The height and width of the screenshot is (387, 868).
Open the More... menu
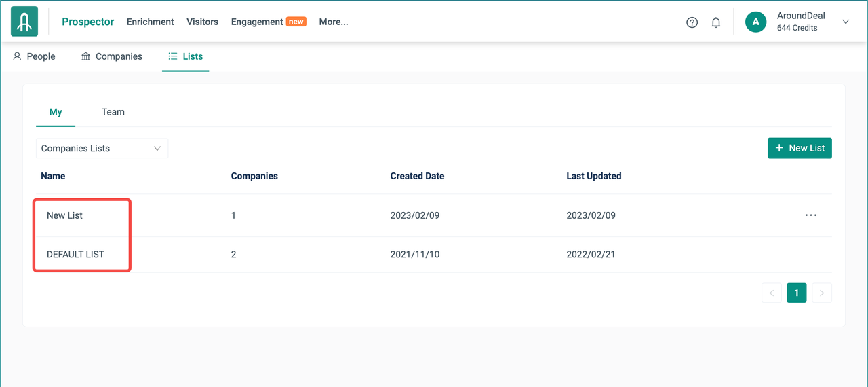pos(333,22)
